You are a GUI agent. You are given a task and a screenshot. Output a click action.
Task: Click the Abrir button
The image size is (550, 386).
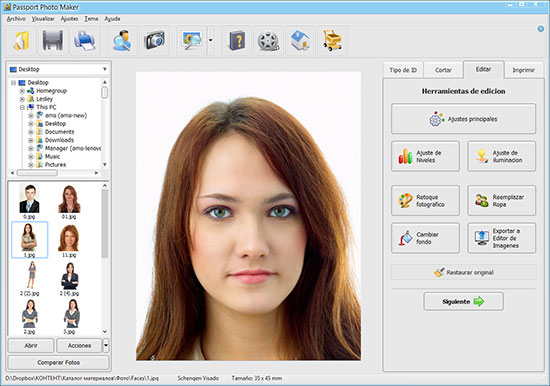31,346
